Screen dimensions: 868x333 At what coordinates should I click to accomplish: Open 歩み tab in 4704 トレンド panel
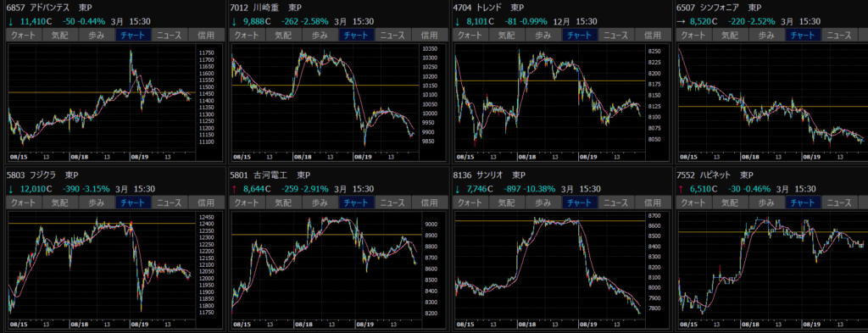pyautogui.click(x=543, y=35)
